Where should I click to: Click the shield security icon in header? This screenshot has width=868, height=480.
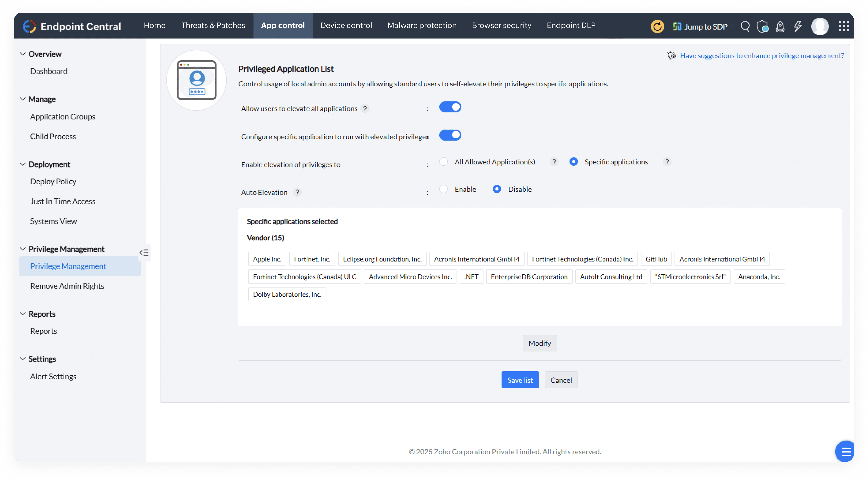762,26
